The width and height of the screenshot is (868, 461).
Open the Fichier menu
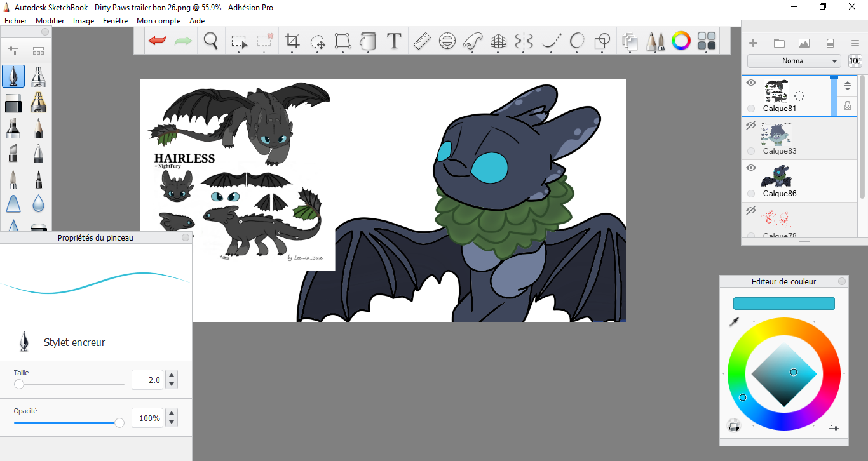pyautogui.click(x=16, y=21)
